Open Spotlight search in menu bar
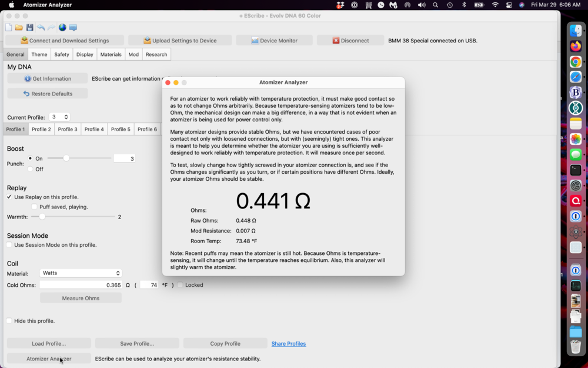Screen dimensions: 588x368 tap(436, 5)
